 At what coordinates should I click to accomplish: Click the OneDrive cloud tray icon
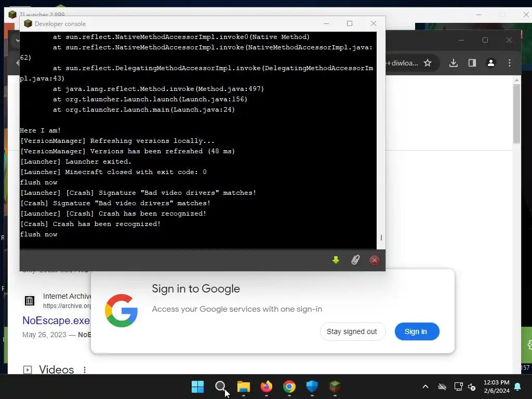tap(442, 387)
